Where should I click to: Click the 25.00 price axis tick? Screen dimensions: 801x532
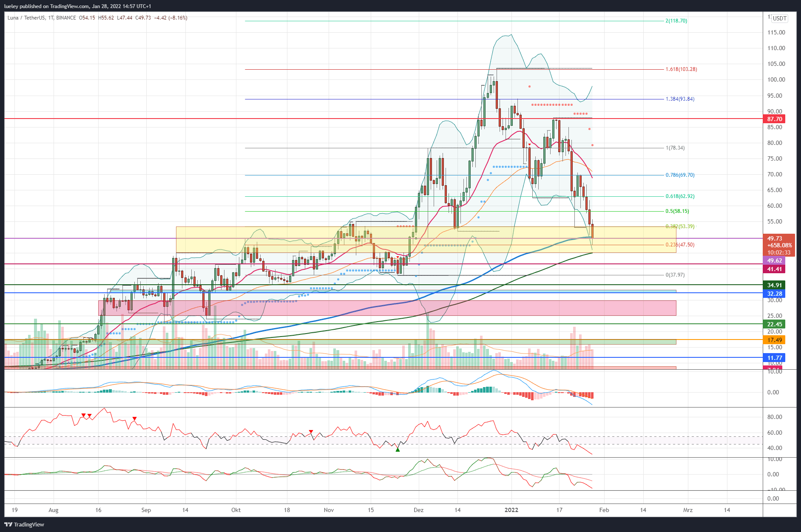tap(774, 316)
